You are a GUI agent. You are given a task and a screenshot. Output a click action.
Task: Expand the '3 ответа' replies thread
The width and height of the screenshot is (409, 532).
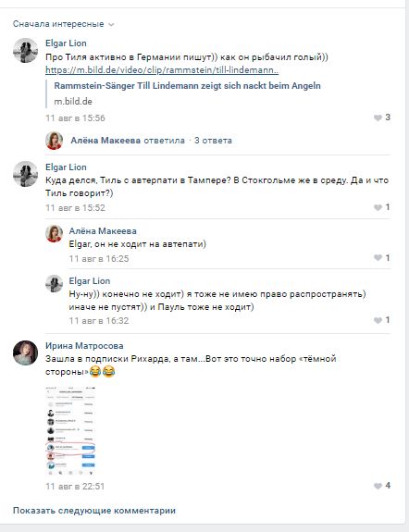tap(213, 141)
